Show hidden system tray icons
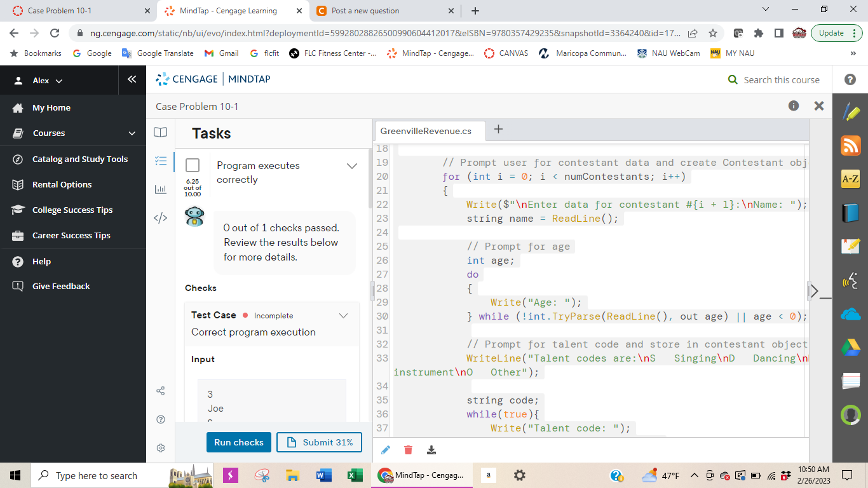Image resolution: width=868 pixels, height=488 pixels. pyautogui.click(x=695, y=475)
